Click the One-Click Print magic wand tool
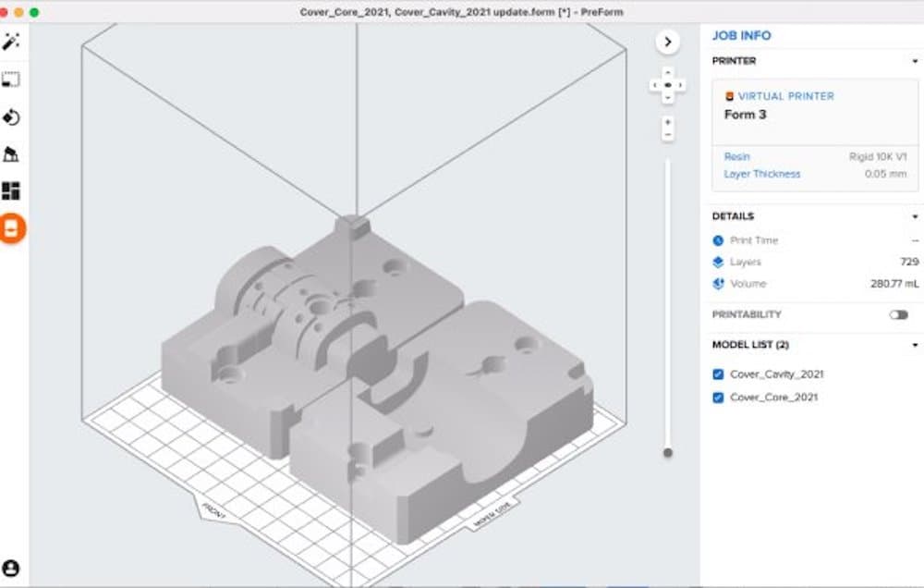Screen dimensions: 924x588 12,43
